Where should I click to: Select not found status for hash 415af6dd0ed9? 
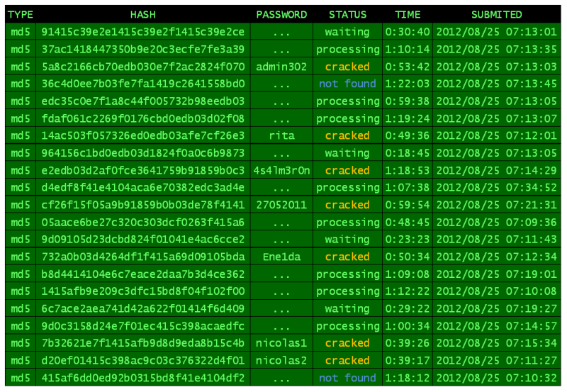(x=347, y=378)
